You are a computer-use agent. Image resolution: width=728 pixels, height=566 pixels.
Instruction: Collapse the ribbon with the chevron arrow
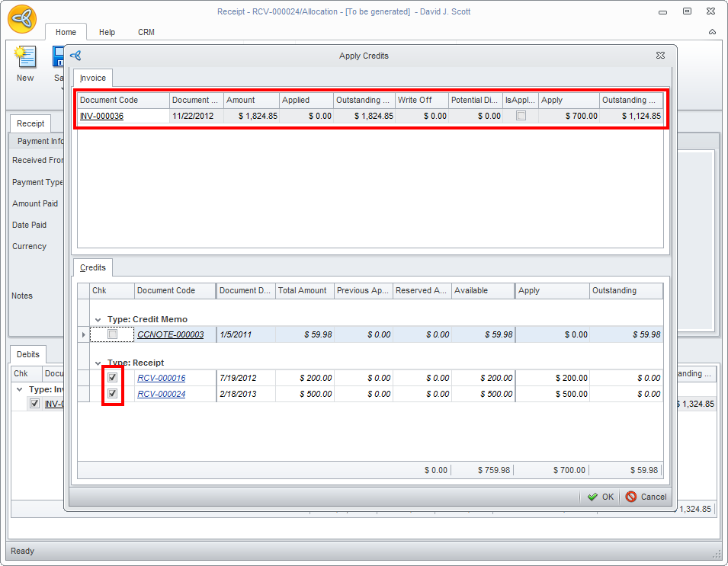coord(712,33)
